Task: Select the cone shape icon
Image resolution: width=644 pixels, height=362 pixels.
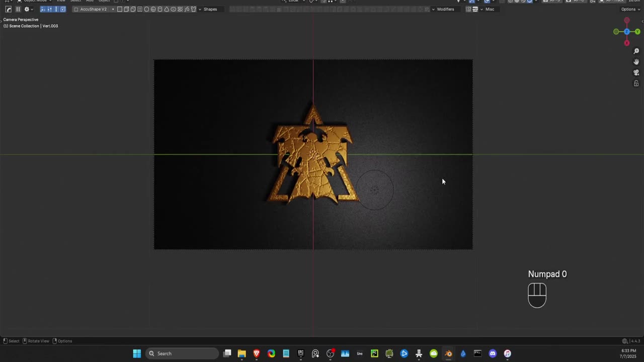Action: (x=167, y=9)
